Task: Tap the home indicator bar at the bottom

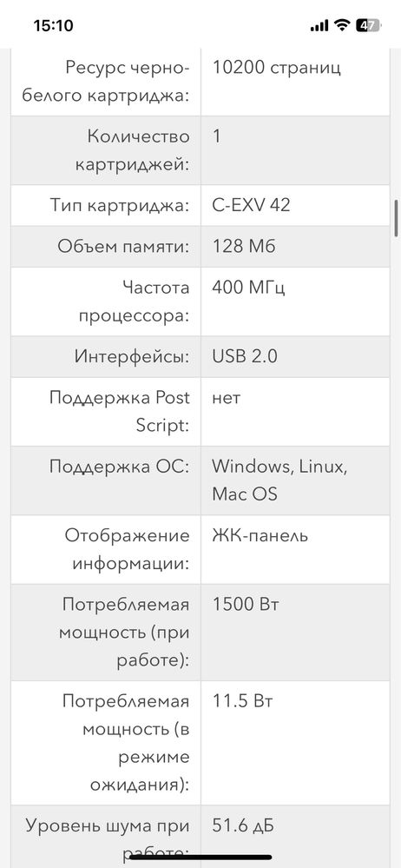Action: point(200,857)
